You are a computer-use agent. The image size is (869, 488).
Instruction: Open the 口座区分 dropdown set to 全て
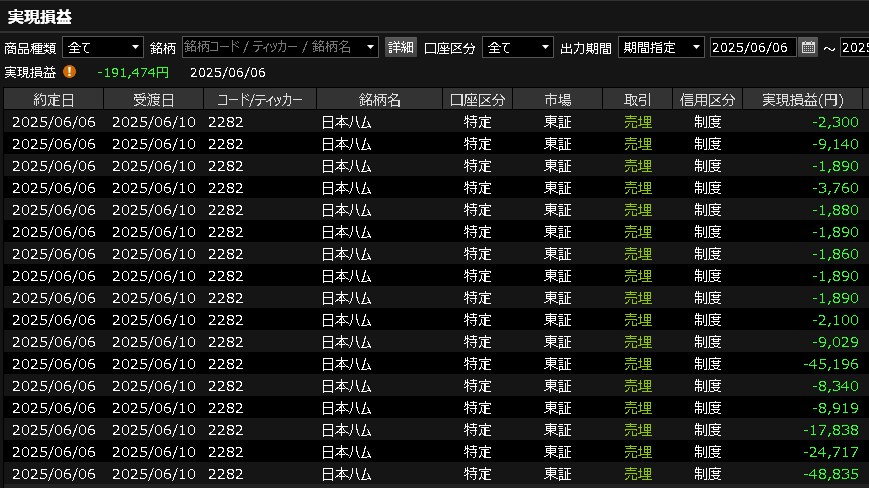pos(517,48)
